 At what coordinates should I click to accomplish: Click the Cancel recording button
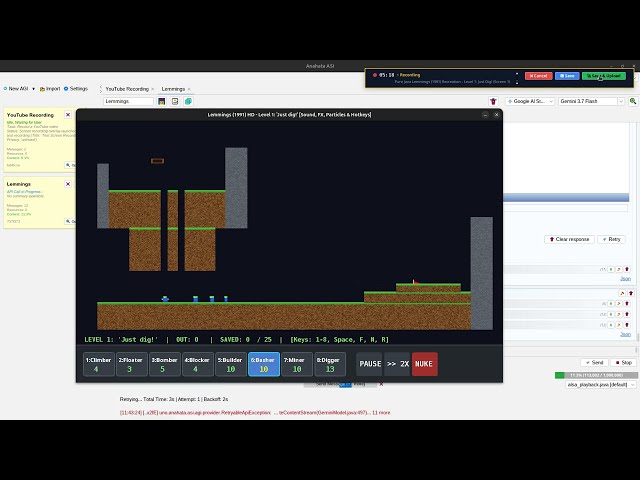click(x=539, y=76)
